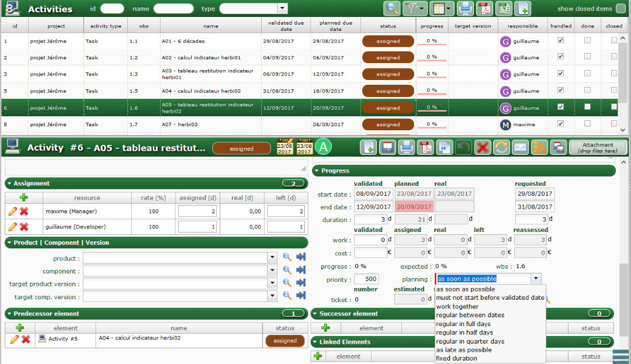Copy the activity using the copy icon
631x364 pixels.
coord(444,148)
